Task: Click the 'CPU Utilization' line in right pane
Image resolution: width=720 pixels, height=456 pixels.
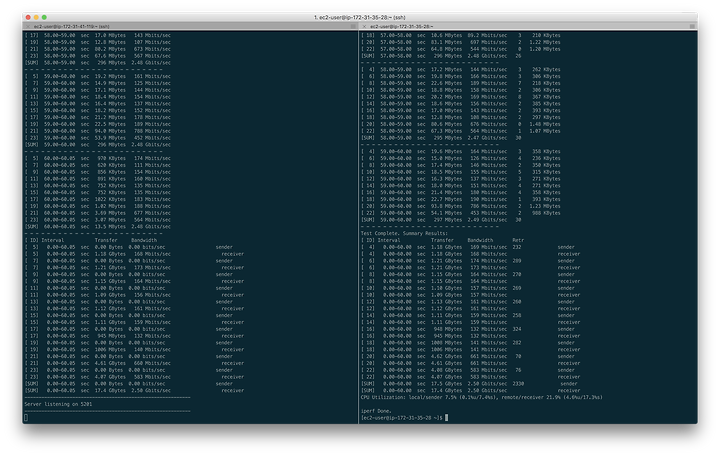Action: 482,397
